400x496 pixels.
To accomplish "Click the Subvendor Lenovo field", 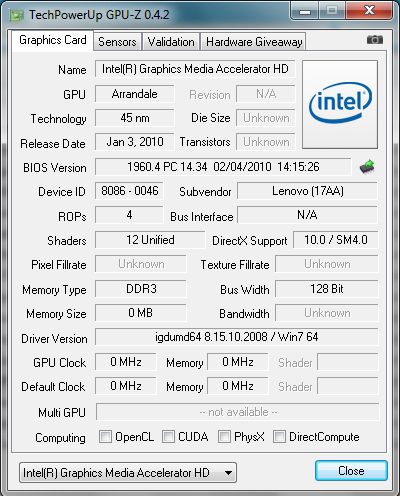I will coord(307,191).
